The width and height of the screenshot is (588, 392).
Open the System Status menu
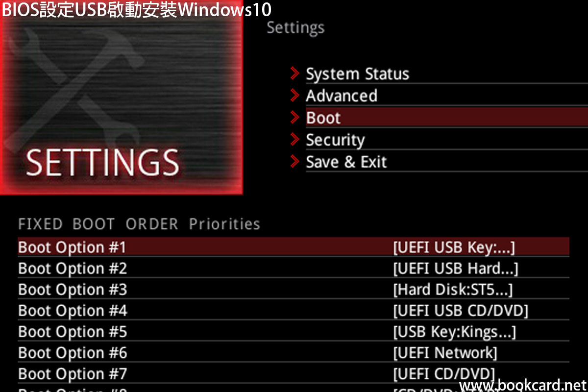coord(357,74)
